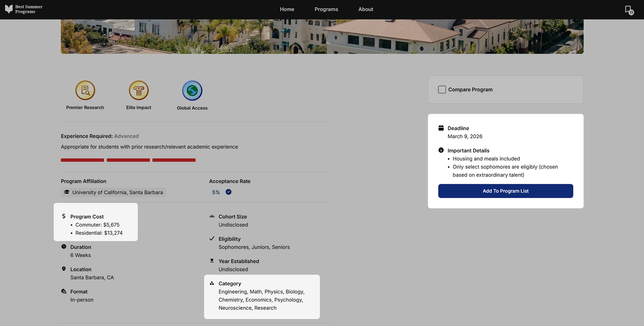Click the Best Summer Programs logo
The width and height of the screenshot is (644, 326).
[x=24, y=9]
